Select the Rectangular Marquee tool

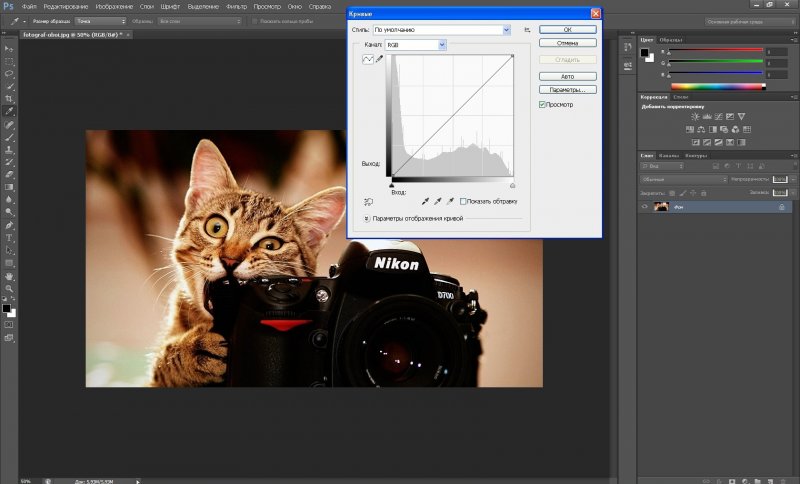click(9, 62)
